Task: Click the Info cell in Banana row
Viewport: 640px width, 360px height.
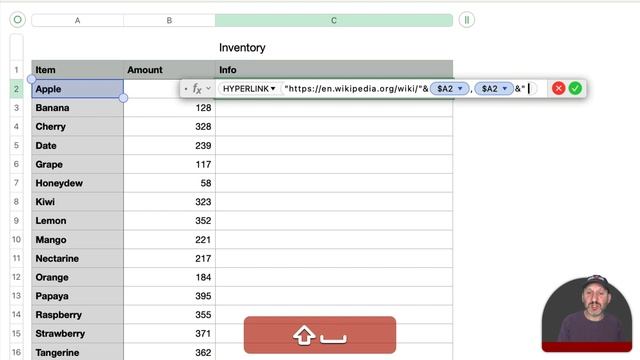Action: (334, 108)
